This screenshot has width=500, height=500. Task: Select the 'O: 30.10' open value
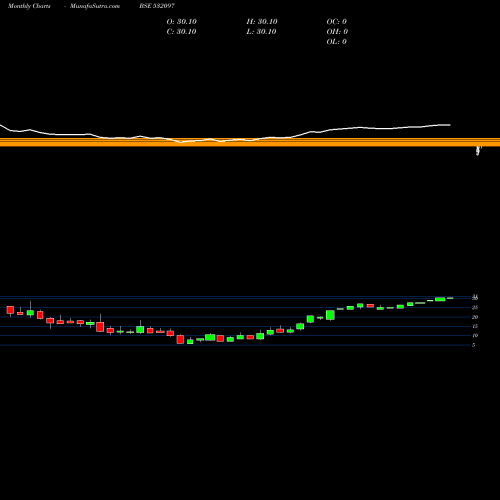tap(182, 22)
